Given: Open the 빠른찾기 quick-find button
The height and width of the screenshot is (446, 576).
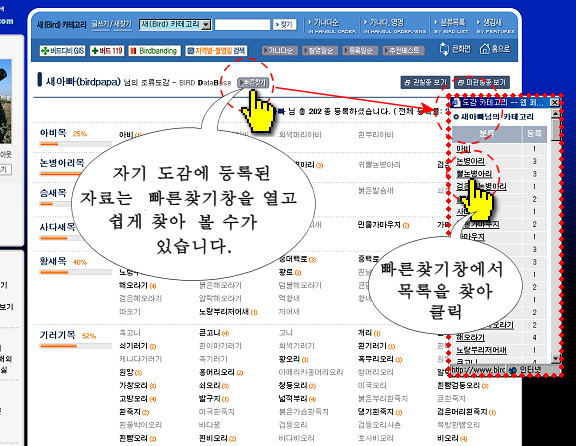Looking at the screenshot, I should tap(253, 83).
